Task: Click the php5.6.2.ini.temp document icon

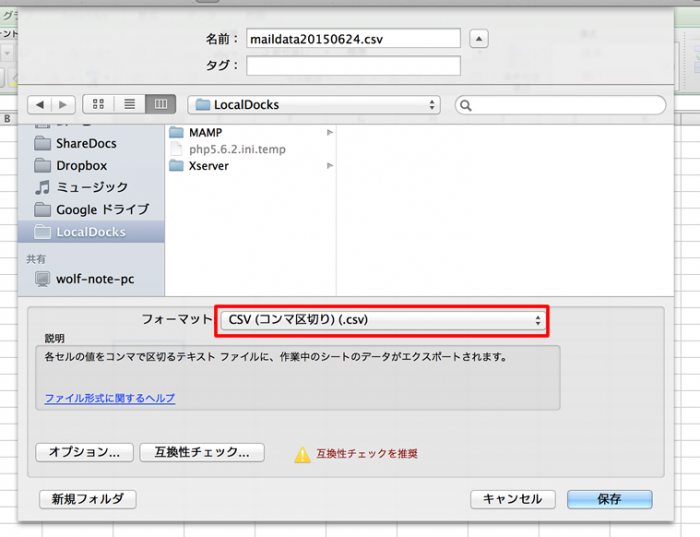Action: tap(176, 149)
